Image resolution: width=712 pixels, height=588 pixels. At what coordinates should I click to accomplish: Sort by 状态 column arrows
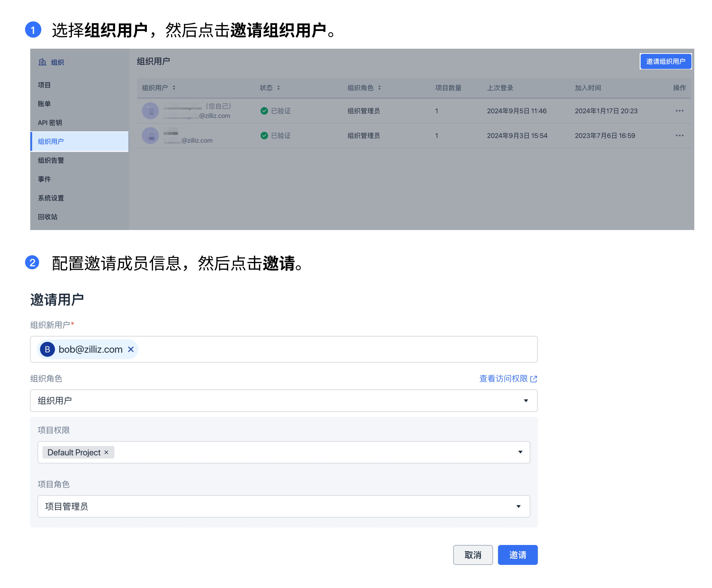pos(278,88)
